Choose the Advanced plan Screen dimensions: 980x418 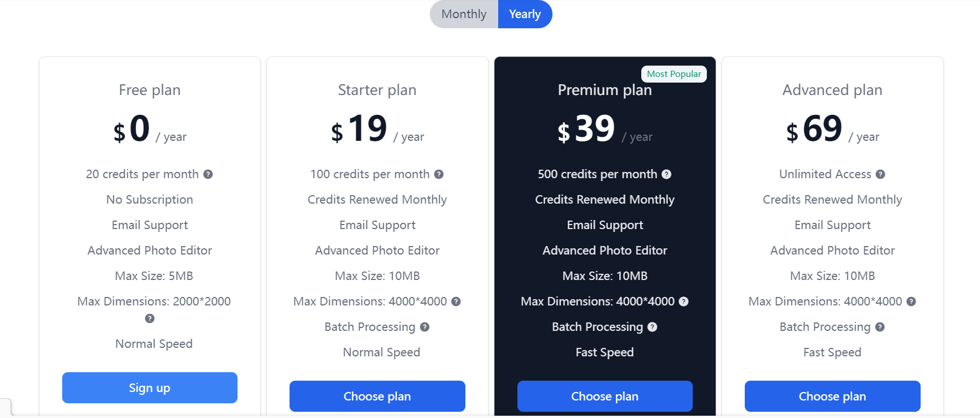[x=832, y=396]
